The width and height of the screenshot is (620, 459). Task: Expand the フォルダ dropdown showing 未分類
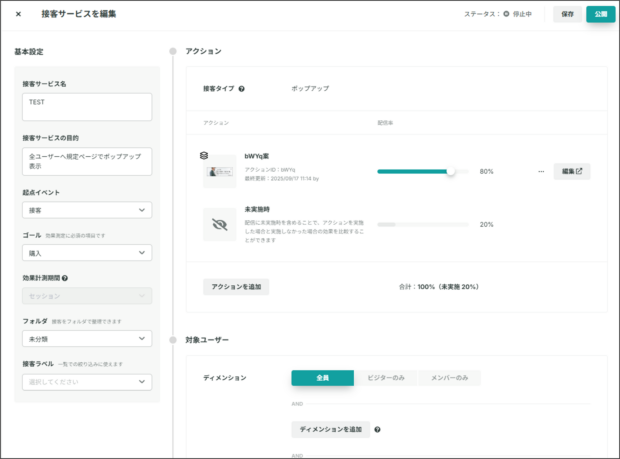87,339
